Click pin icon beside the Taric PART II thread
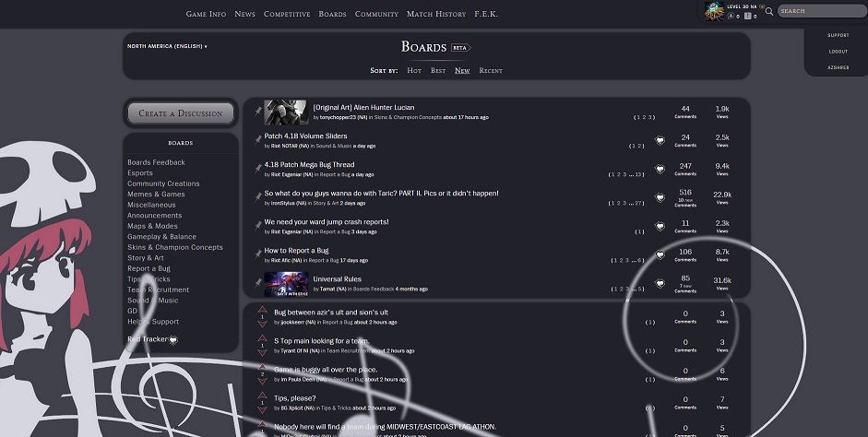 point(258,197)
